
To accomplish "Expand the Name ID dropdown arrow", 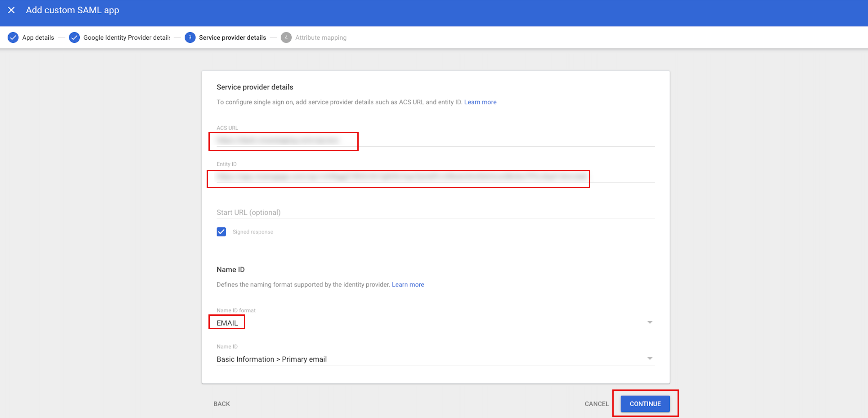I will coord(650,358).
